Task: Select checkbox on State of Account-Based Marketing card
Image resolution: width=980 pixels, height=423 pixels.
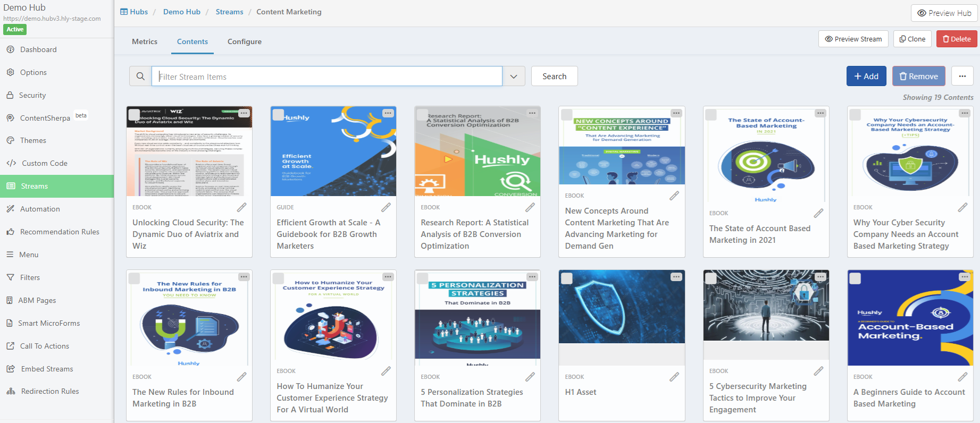Action: click(x=711, y=115)
